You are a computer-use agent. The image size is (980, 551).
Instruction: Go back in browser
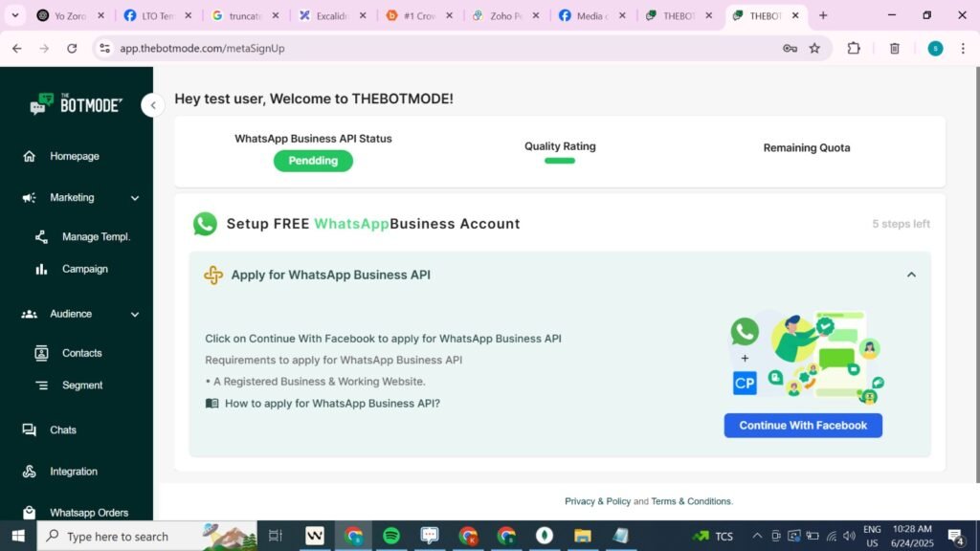coord(17,48)
